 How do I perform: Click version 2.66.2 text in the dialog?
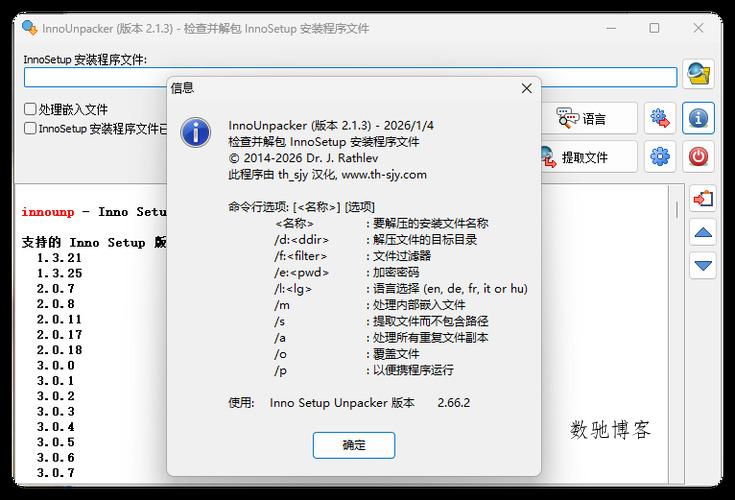click(x=454, y=403)
